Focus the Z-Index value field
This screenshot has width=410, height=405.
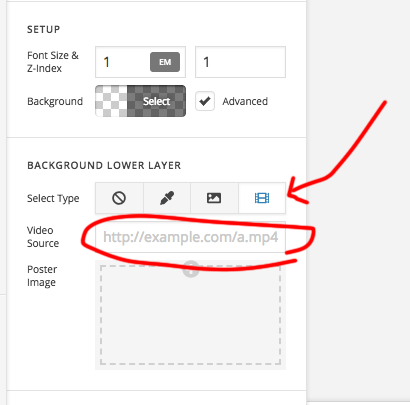pos(240,62)
